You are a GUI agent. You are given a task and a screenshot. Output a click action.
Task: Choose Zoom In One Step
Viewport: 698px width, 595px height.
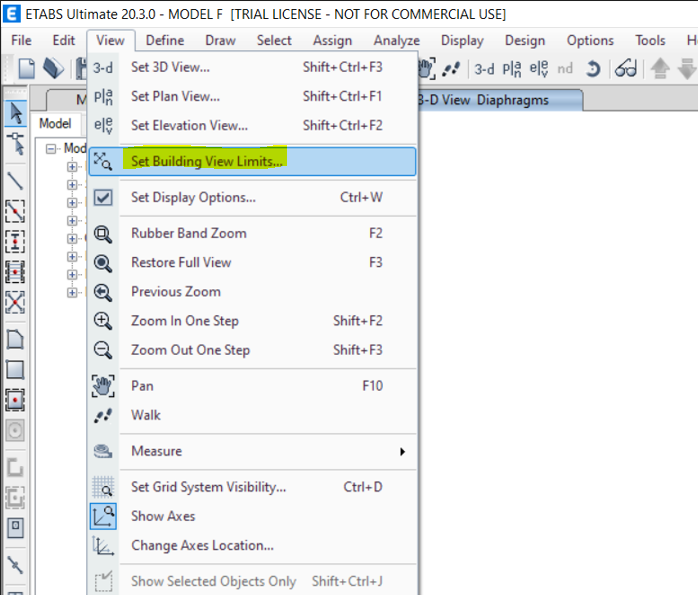[252, 321]
